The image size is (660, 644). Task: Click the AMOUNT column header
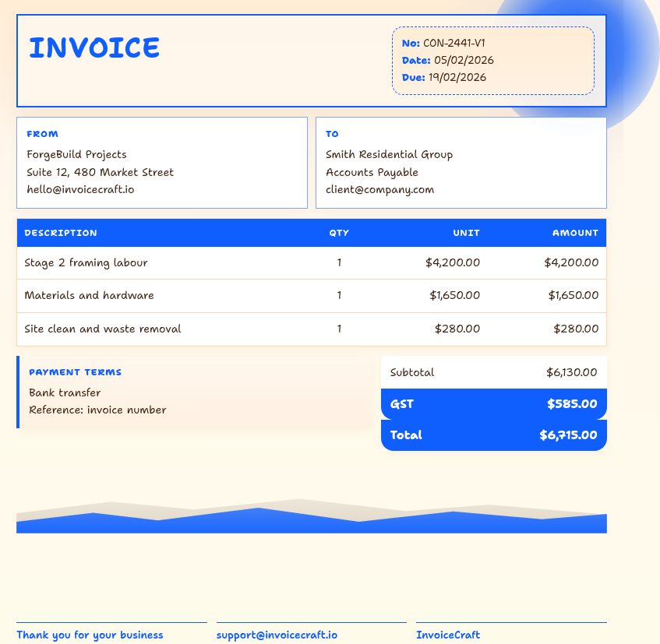[x=575, y=233]
